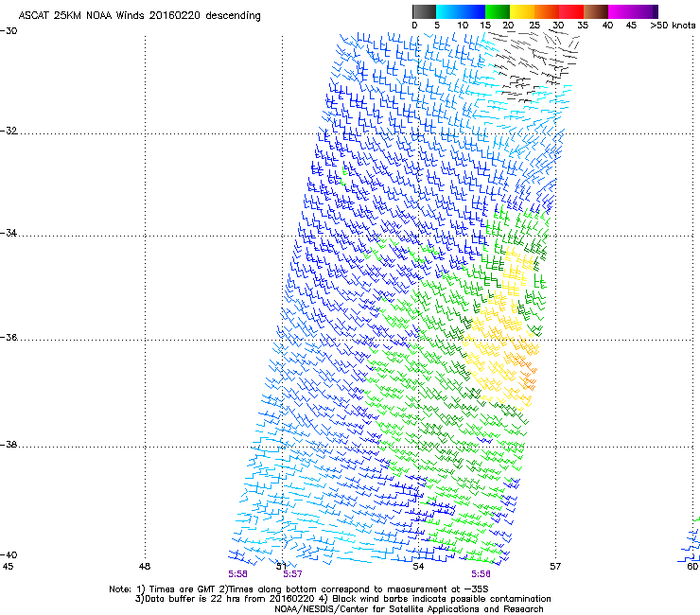
Task: Click latitude axis label '-34'
Action: [9, 233]
